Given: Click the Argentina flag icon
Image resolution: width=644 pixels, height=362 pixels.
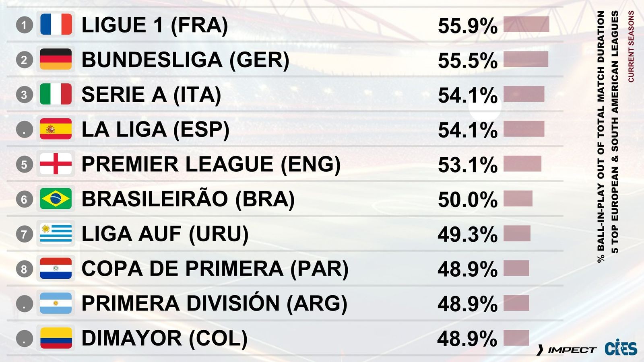Looking at the screenshot, I should pos(56,303).
